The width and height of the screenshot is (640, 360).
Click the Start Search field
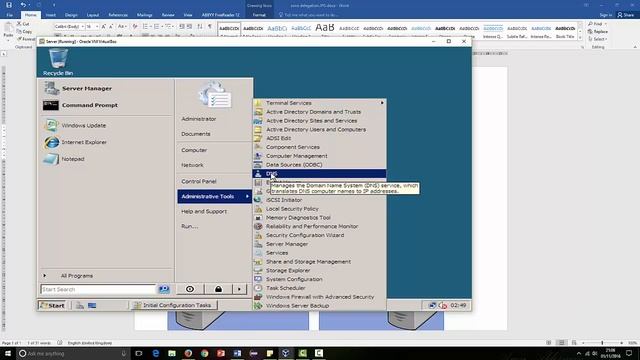[98, 289]
